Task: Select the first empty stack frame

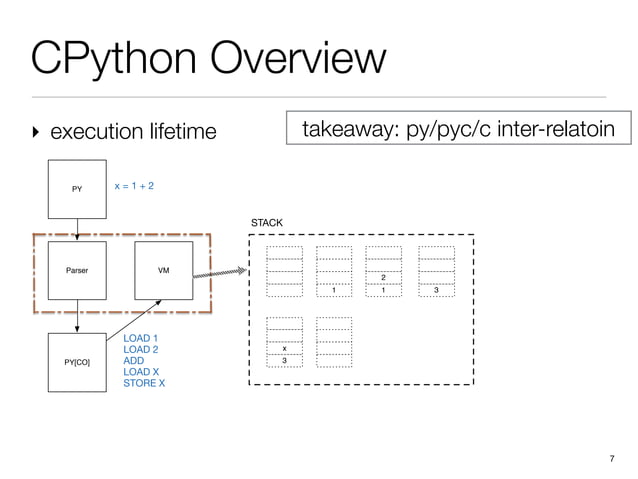Action: click(284, 271)
